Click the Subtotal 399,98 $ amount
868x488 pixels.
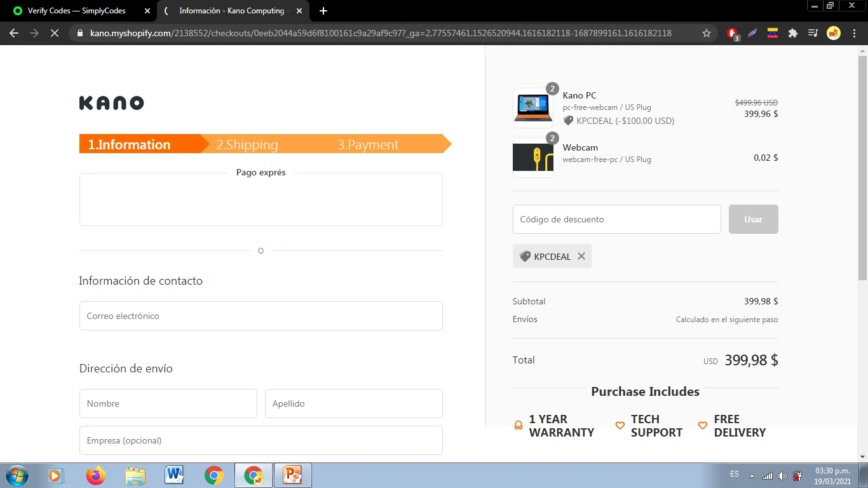761,301
